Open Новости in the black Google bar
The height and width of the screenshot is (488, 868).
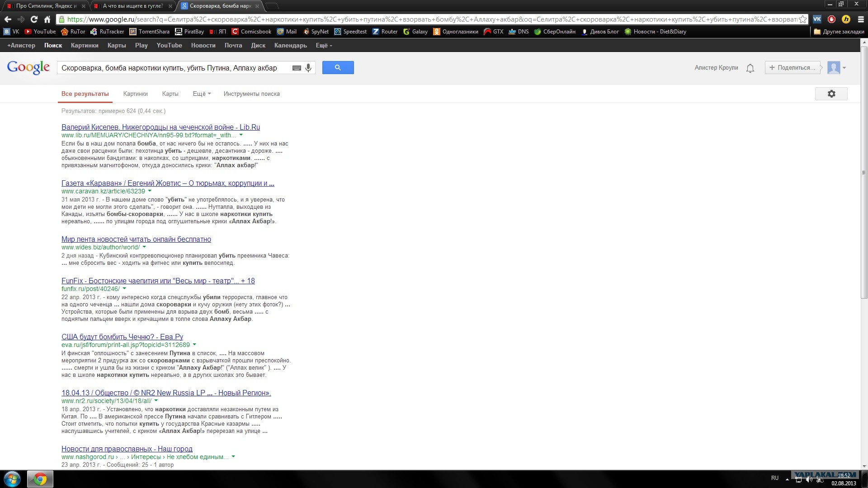tap(203, 46)
